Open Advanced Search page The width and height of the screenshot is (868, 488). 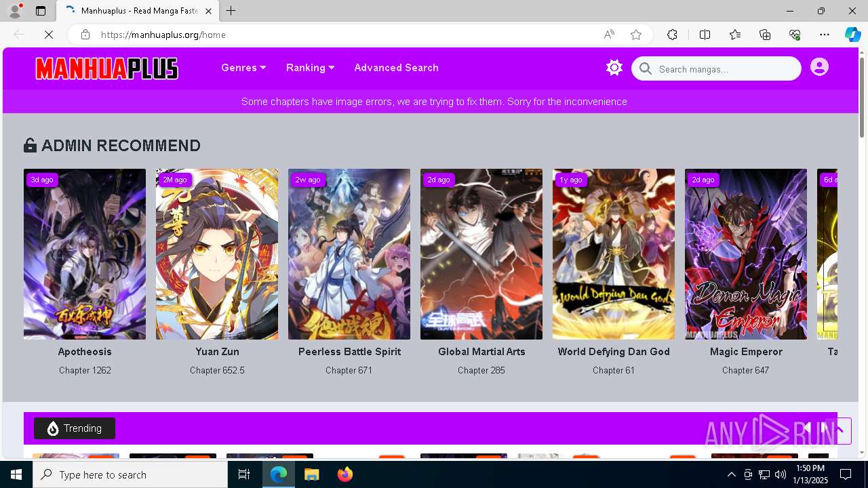396,68
